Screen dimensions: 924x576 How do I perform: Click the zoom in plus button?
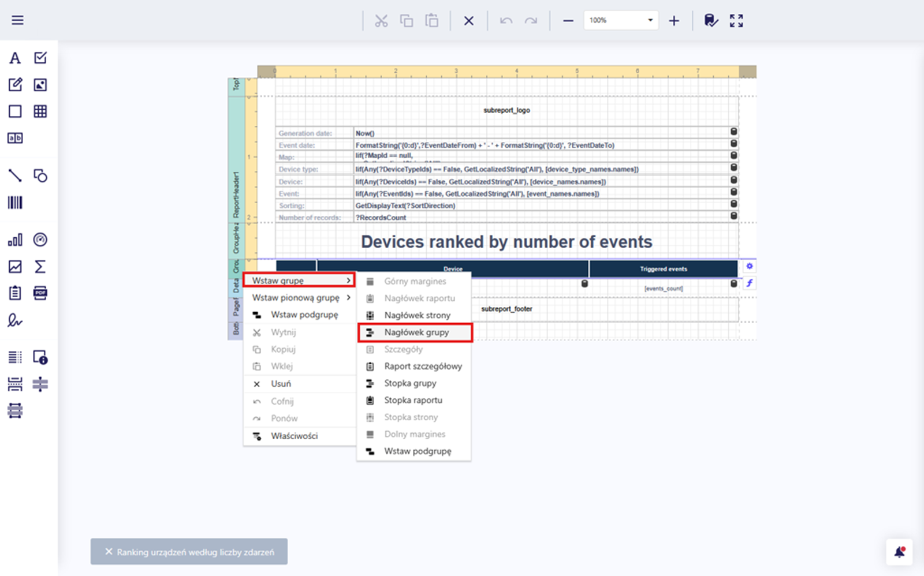click(674, 21)
